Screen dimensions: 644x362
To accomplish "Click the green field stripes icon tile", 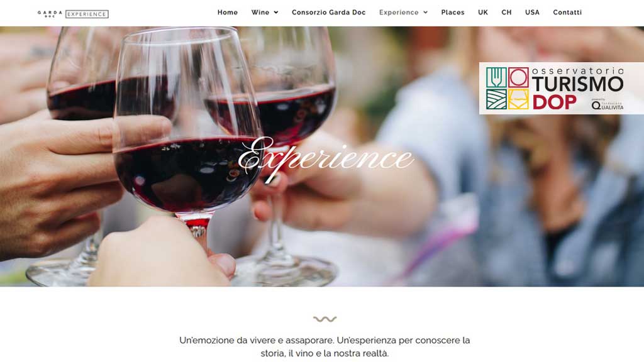I will [497, 99].
